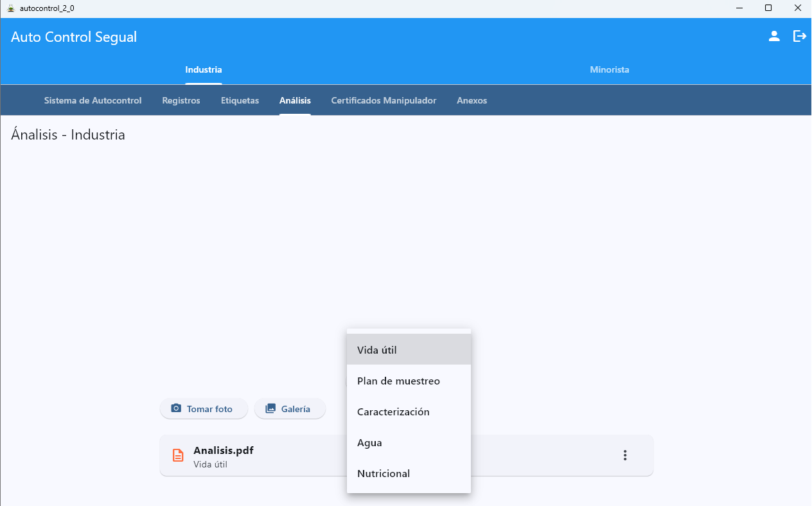Open the Etiquetas tab
This screenshot has height=506, width=812.
point(240,100)
